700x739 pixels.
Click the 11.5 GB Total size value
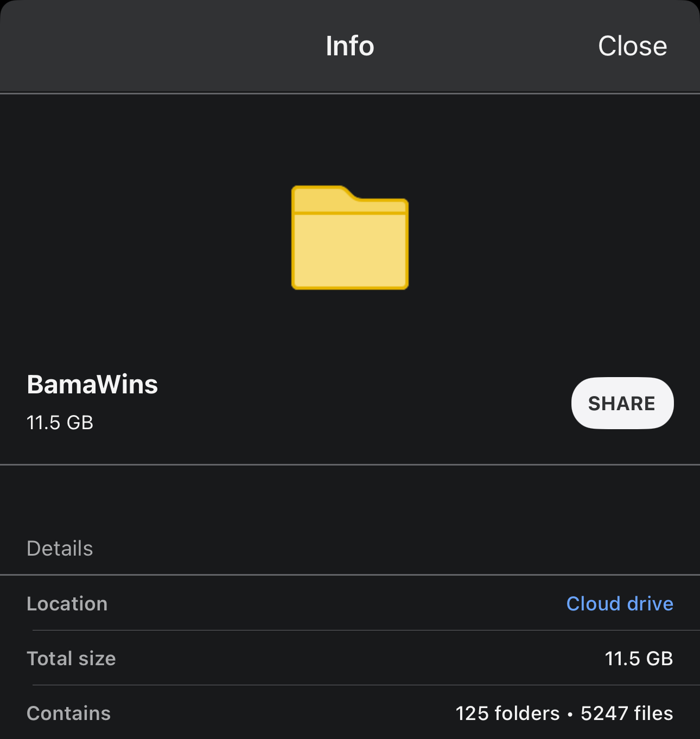tap(639, 658)
